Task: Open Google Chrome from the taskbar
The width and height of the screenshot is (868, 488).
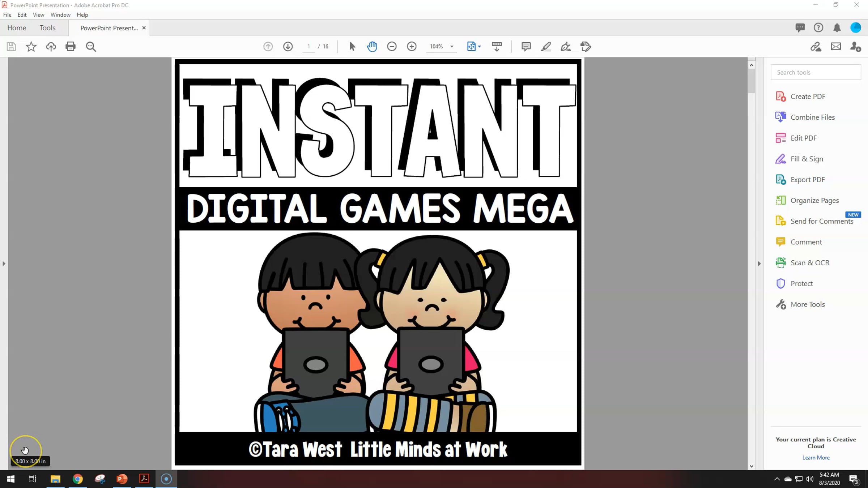Action: click(x=78, y=479)
